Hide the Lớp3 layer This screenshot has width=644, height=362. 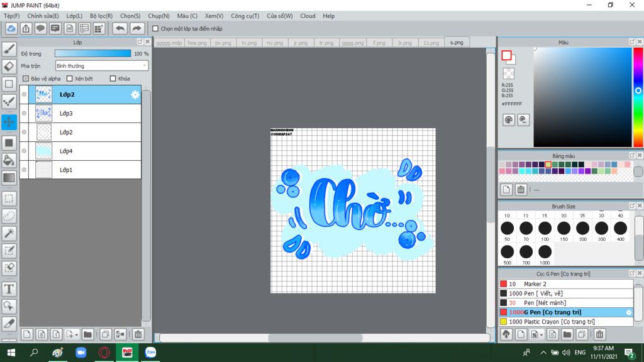pos(25,113)
